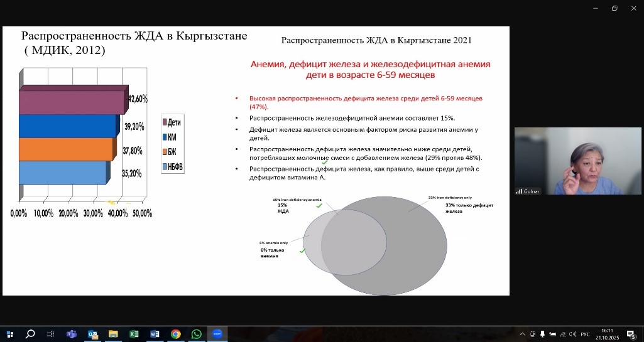Open Task View from the taskbar
644x342 pixels.
pos(50,334)
